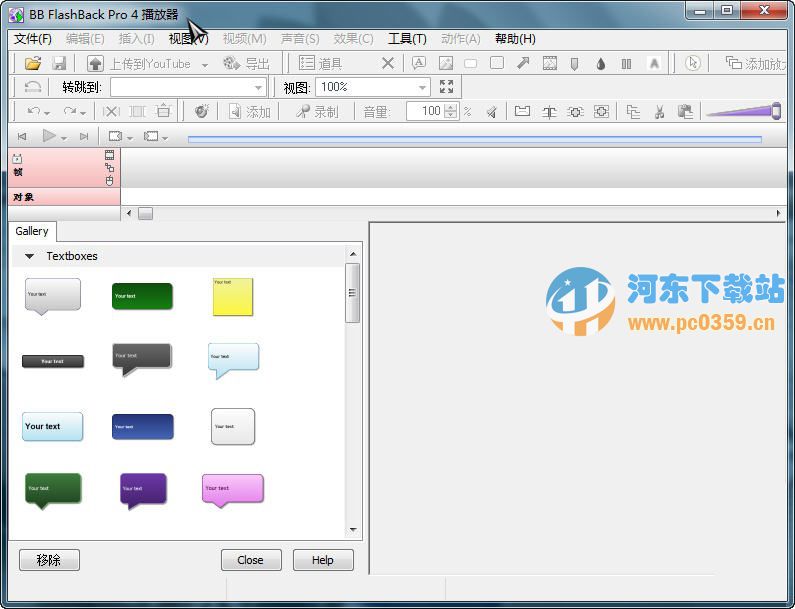Click the mouse icon in 帧 row
Image resolution: width=795 pixels, height=609 pixels.
pos(110,181)
